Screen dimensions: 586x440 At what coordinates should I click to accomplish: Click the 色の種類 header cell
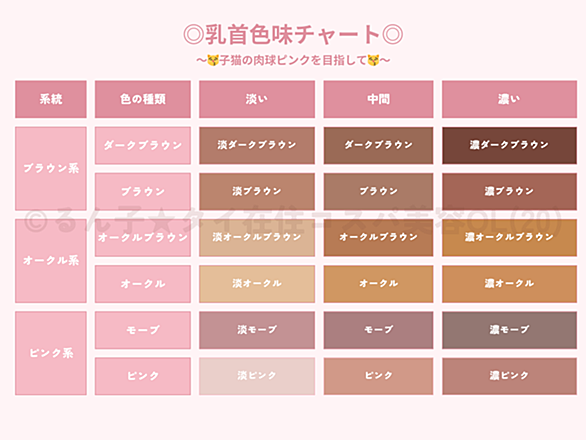(x=143, y=99)
